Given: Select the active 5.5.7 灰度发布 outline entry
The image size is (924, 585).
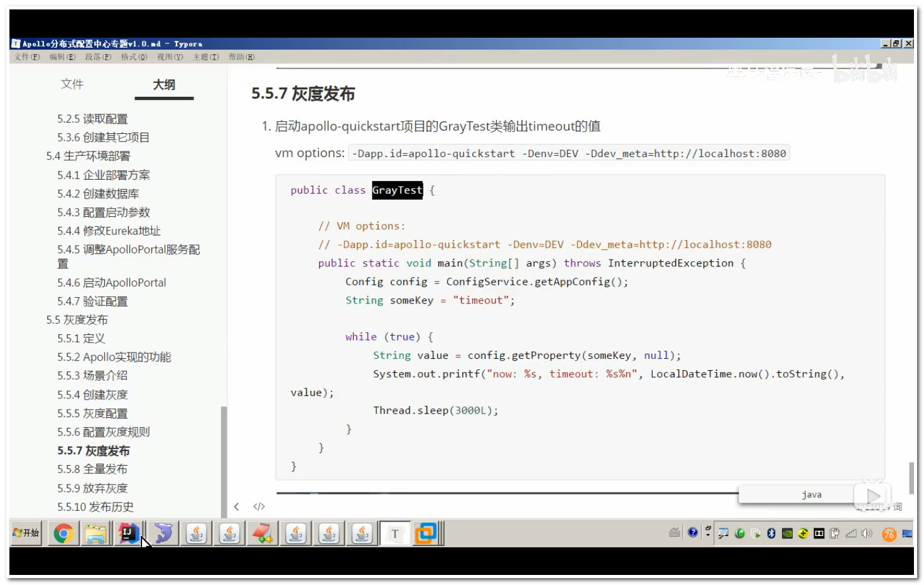Looking at the screenshot, I should [94, 451].
